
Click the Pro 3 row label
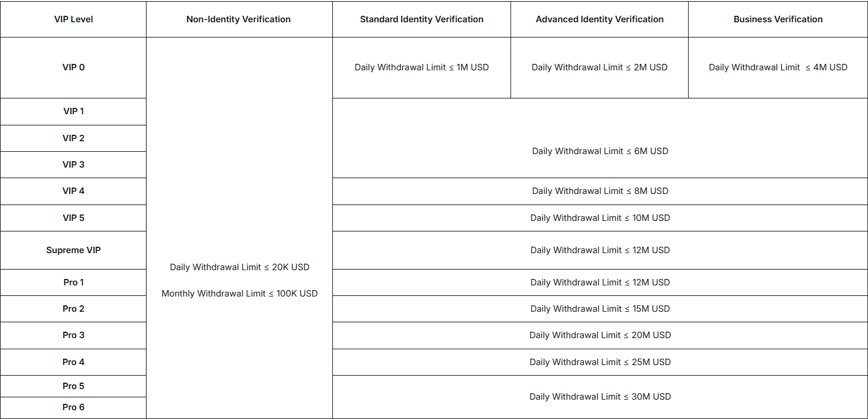73,335
